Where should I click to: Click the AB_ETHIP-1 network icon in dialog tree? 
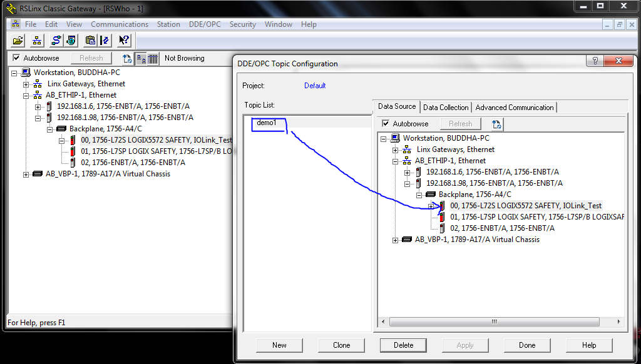pos(407,161)
